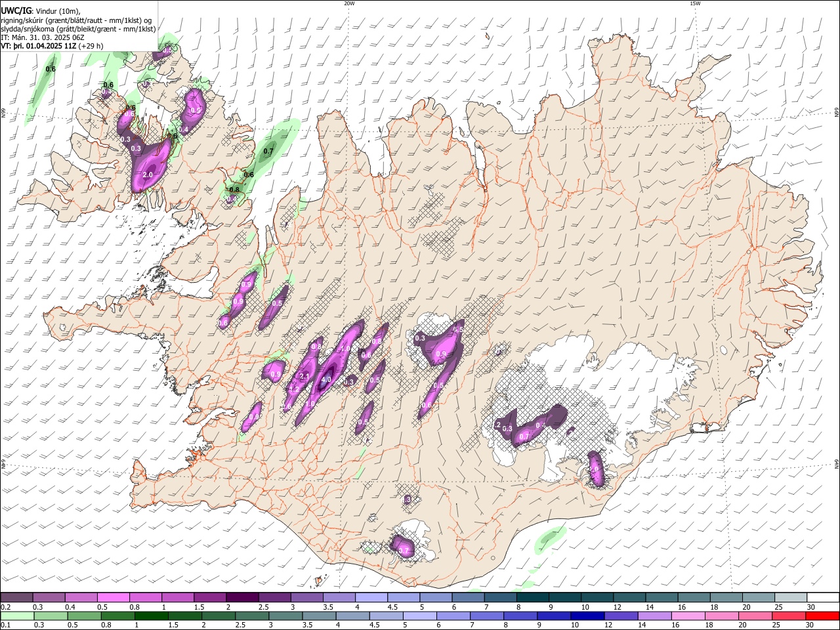Pick the dark mauve 0.2–0.3 swatch, upper legend row
Screen dimensions: 840x630
[17, 597]
